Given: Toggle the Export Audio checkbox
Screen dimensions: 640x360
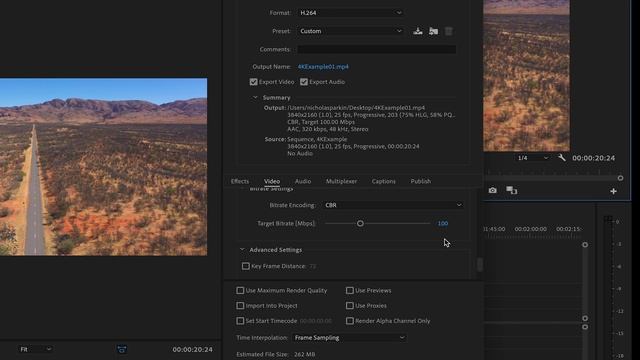Looking at the screenshot, I should (304, 82).
